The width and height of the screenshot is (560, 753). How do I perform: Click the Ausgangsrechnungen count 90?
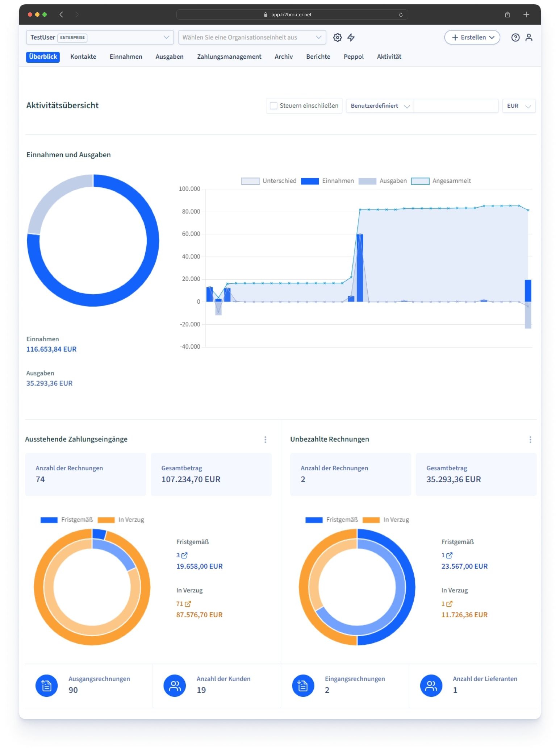point(73,690)
